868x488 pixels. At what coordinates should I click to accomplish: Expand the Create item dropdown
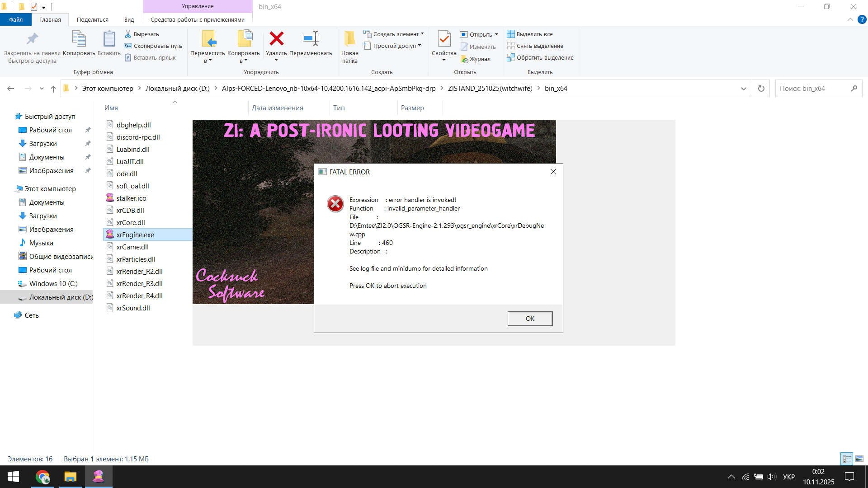pos(422,34)
